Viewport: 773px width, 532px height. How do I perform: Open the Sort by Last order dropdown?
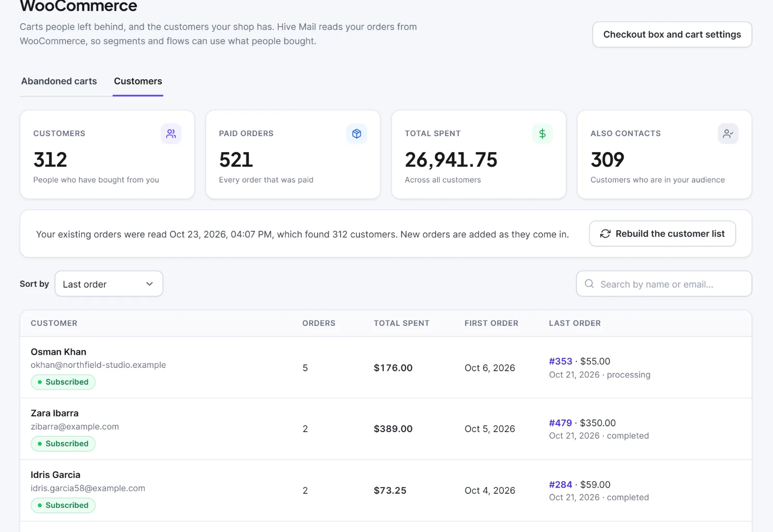click(109, 284)
